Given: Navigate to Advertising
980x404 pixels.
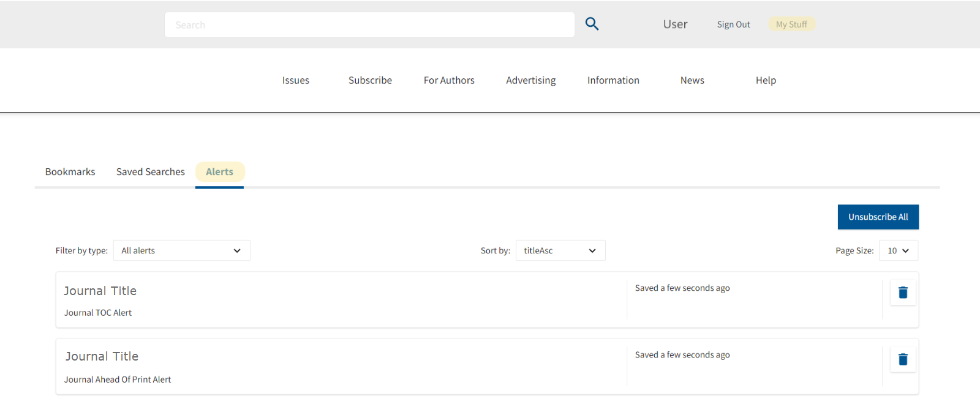Looking at the screenshot, I should 530,80.
